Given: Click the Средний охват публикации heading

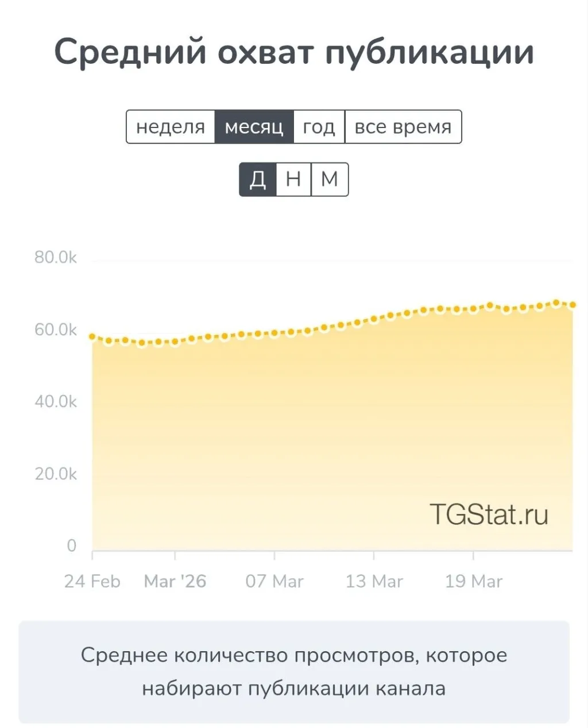Looking at the screenshot, I should click(x=294, y=52).
